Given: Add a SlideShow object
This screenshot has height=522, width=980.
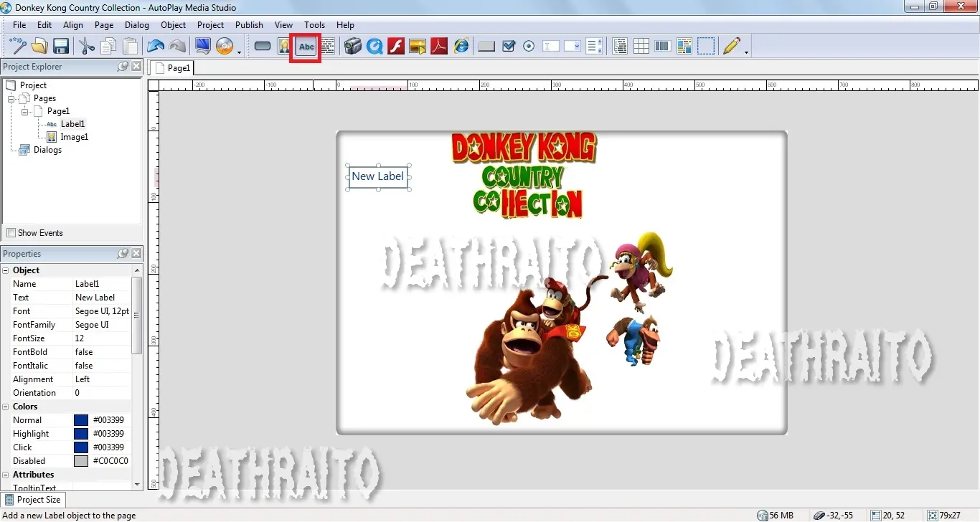Looking at the screenshot, I should coord(418,47).
